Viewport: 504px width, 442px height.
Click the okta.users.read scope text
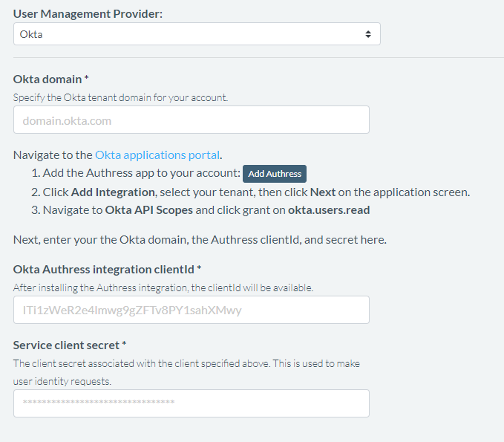tap(329, 210)
